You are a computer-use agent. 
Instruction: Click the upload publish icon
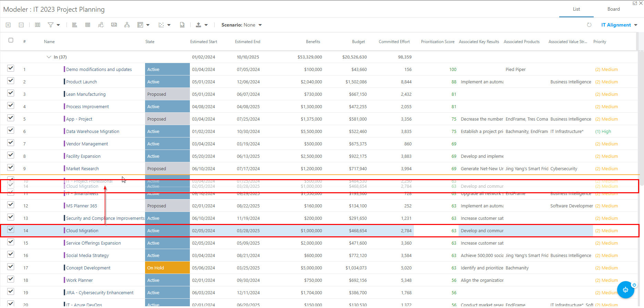point(198,25)
